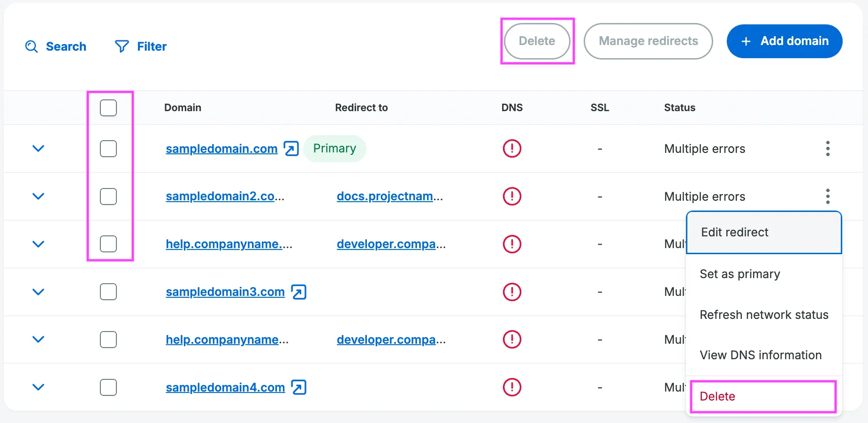This screenshot has height=423, width=868.
Task: Click the DNS error icon for sampledomain.com
Action: [512, 148]
